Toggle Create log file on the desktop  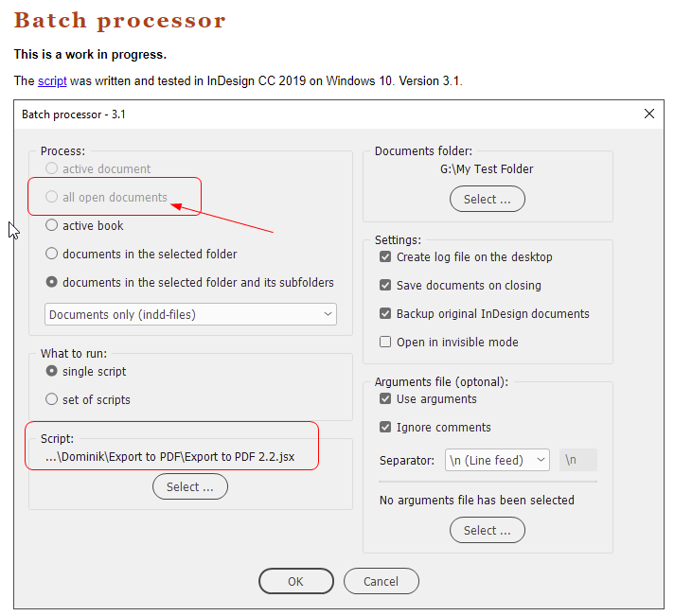pyautogui.click(x=385, y=257)
